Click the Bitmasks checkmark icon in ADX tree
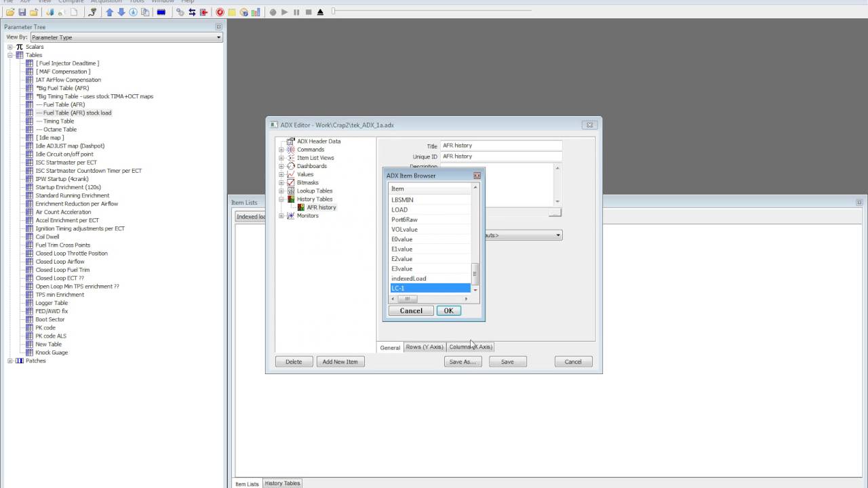Screen dimensions: 868x488 [x=291, y=182]
